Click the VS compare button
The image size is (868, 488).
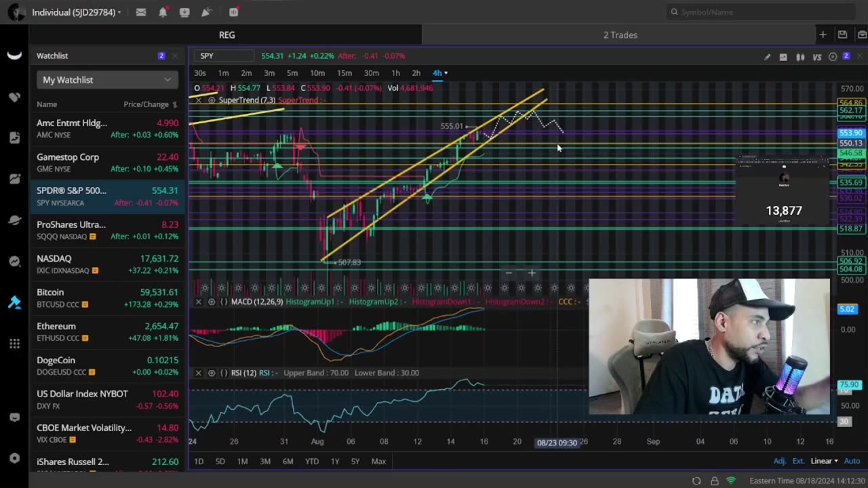tap(817, 57)
